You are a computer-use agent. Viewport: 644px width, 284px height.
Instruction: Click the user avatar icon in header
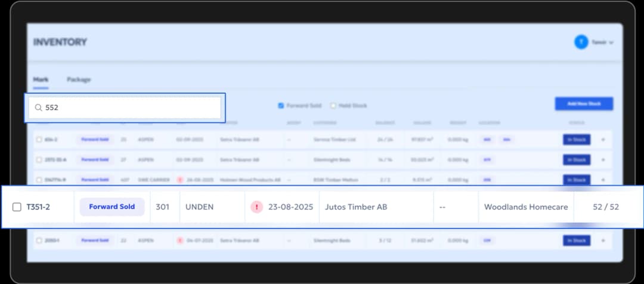point(581,42)
